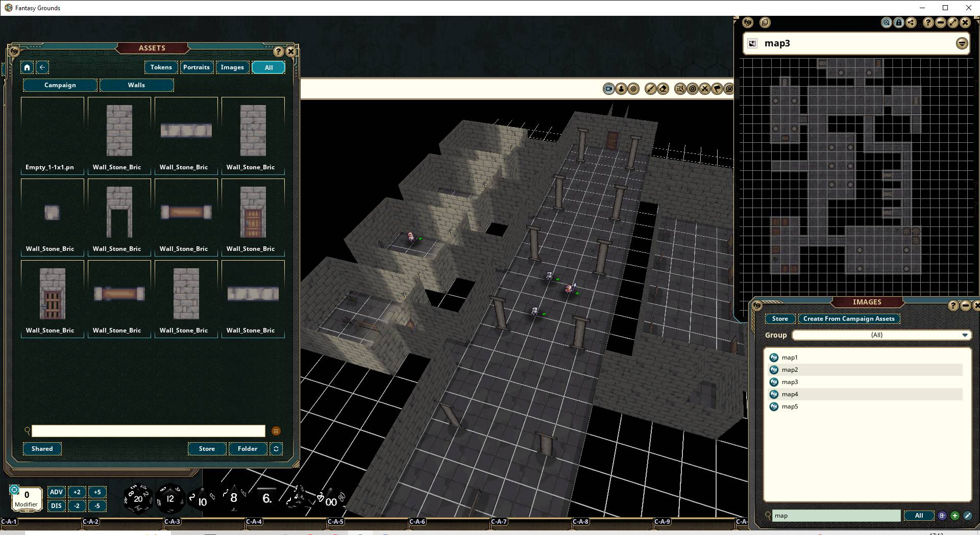Open map1 in the Images list
980x535 pixels.
pyautogui.click(x=865, y=358)
